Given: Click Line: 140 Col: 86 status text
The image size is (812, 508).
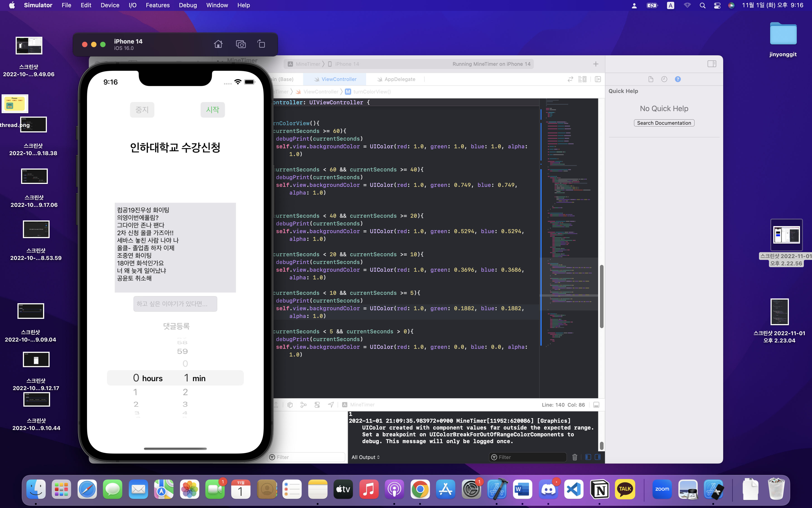Looking at the screenshot, I should pos(563,405).
